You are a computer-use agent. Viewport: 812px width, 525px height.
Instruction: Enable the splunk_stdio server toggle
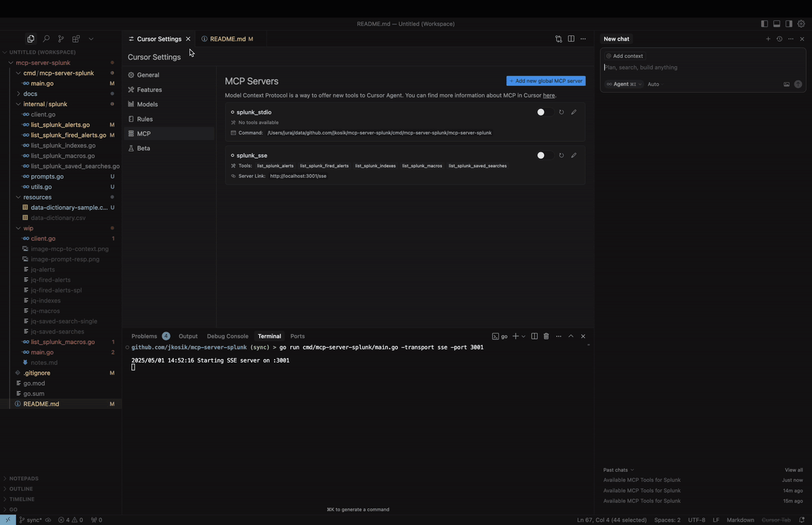[x=541, y=112]
